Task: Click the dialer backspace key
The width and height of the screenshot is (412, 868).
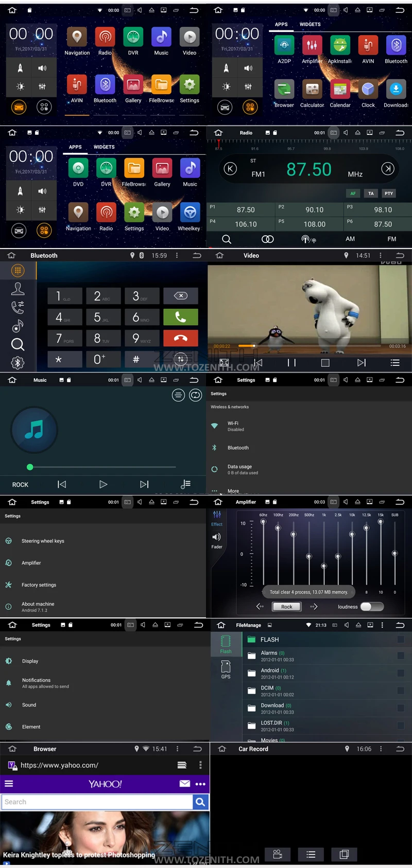Action: [181, 296]
